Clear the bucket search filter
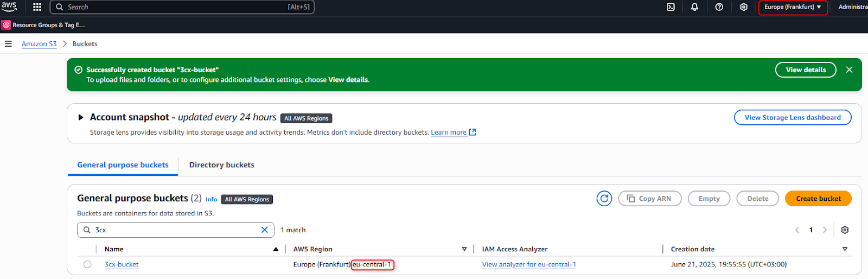This screenshot has width=868, height=279. coord(265,230)
